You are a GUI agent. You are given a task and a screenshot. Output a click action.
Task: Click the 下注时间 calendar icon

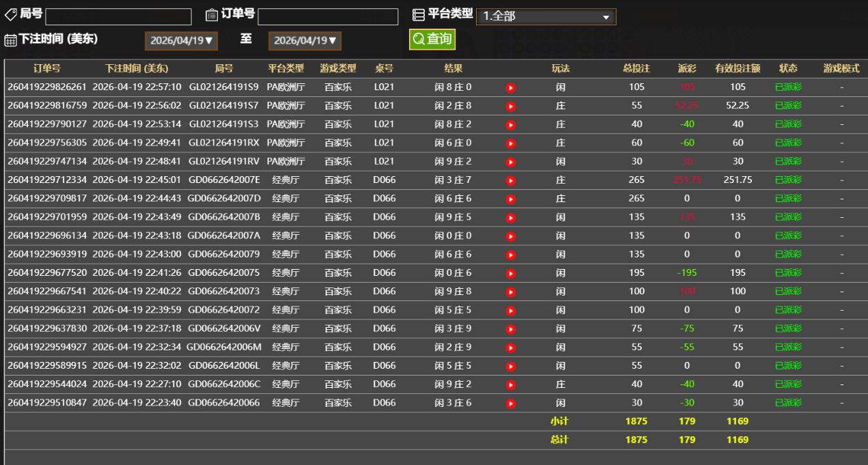point(11,40)
